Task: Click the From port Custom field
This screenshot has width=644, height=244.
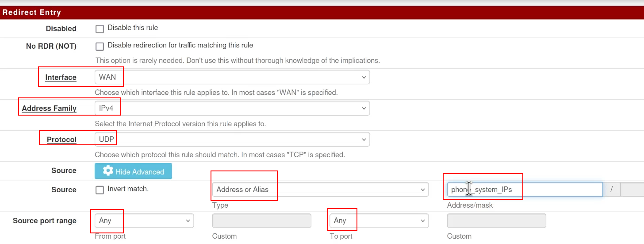Action: tap(262, 221)
